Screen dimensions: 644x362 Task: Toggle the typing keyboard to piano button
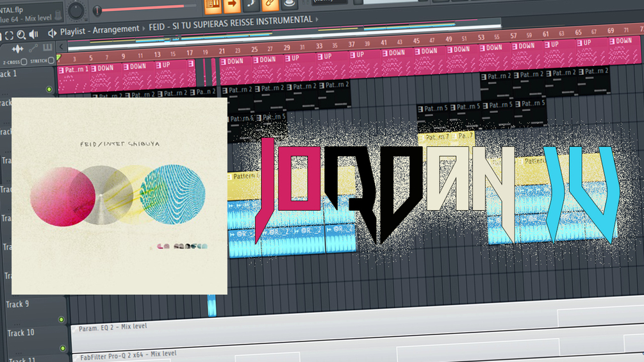pyautogui.click(x=212, y=5)
